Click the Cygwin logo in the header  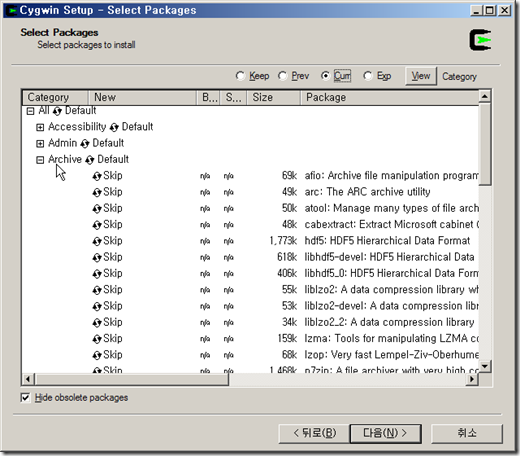pyautogui.click(x=480, y=40)
